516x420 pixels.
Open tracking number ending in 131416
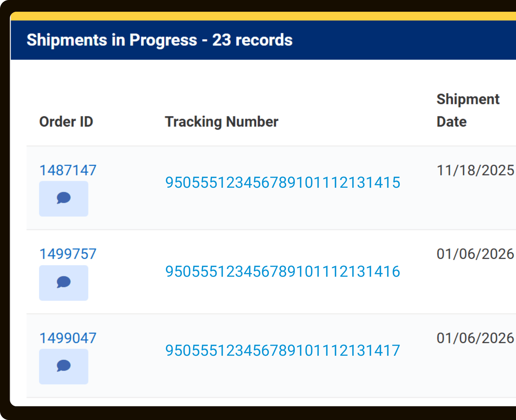(x=282, y=271)
